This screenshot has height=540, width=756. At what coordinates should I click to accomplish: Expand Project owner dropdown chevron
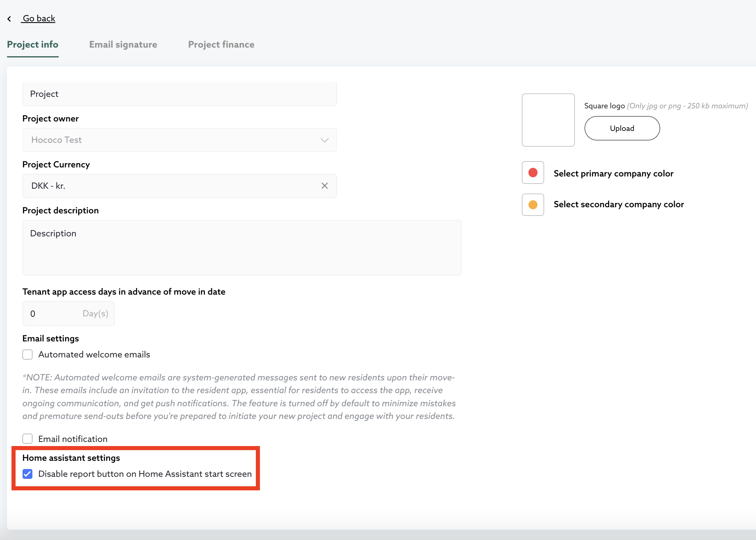click(x=324, y=140)
